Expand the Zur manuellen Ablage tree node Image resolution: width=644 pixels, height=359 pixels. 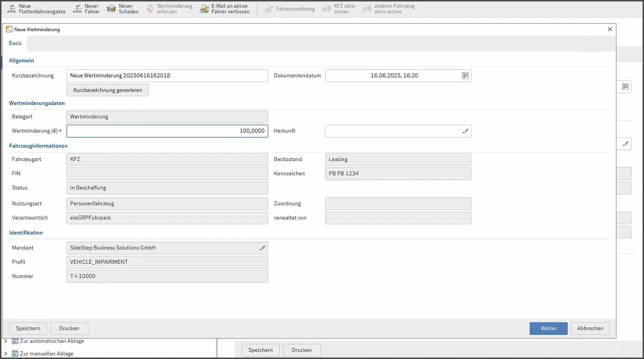(x=6, y=354)
